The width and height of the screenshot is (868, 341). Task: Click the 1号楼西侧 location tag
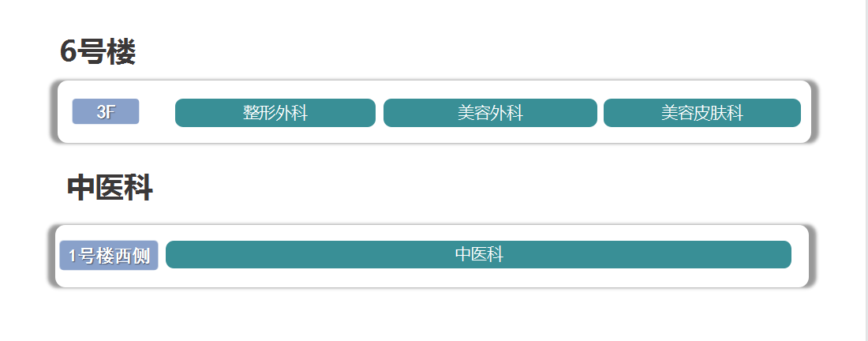pyautogui.click(x=109, y=256)
